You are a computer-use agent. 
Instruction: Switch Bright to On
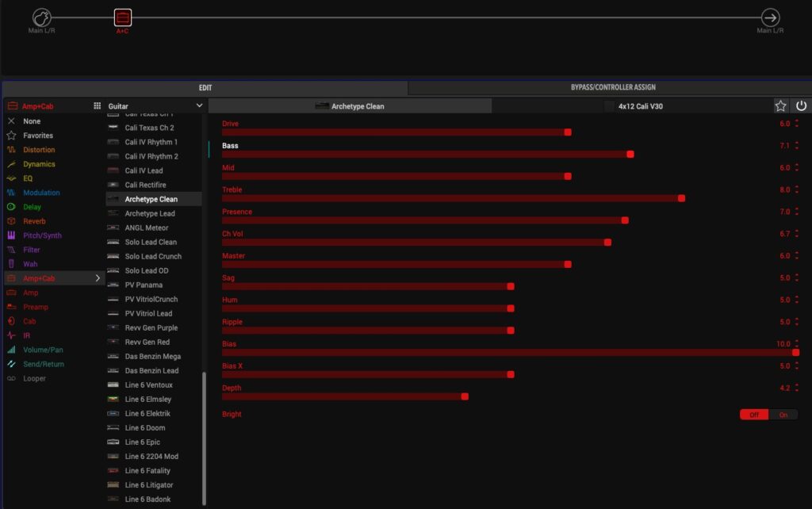tap(783, 415)
